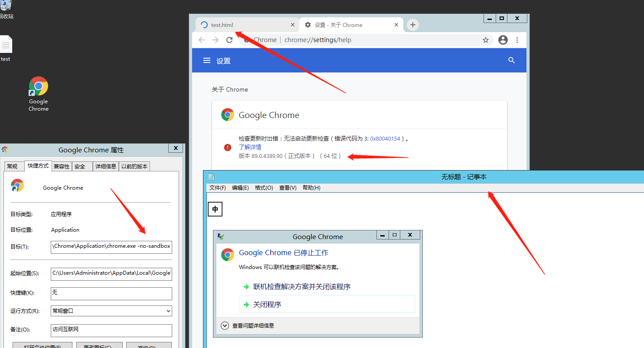Screen dimensions: 644x348
Task: Click the crash dialog title bar icon
Action: [x=221, y=236]
